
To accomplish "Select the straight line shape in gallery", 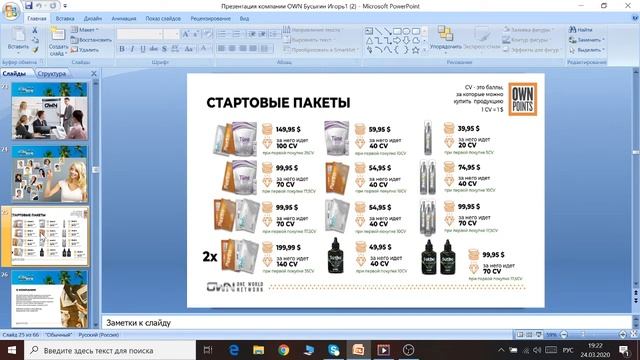I will [x=378, y=31].
